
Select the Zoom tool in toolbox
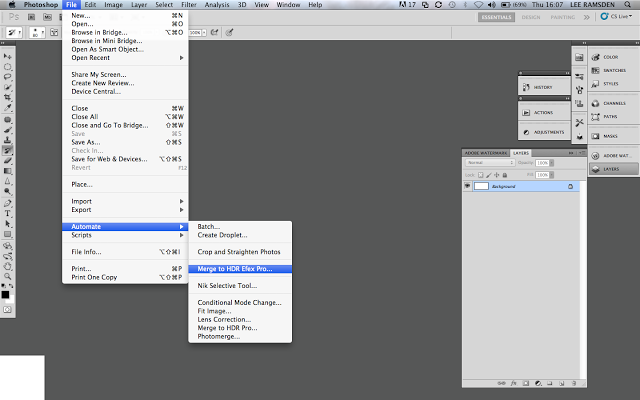point(7,276)
